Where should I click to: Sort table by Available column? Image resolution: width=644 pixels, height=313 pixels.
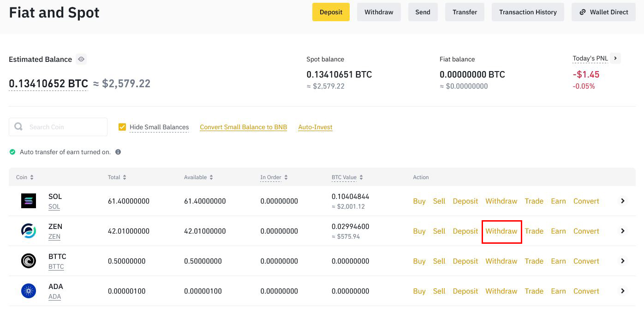(199, 177)
